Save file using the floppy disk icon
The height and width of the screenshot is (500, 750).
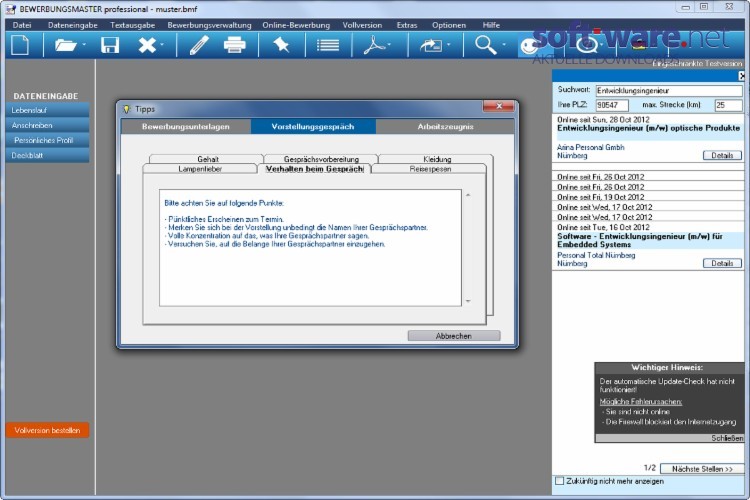[110, 45]
